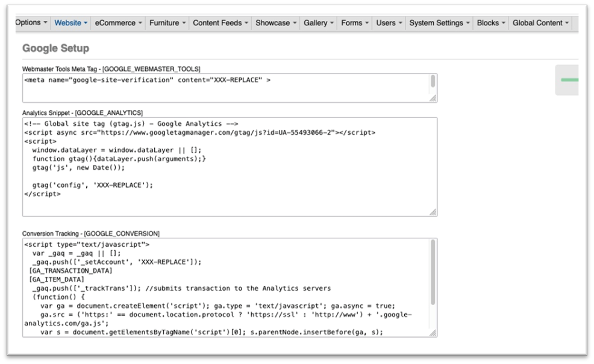Open the Gallery menu
594x364 pixels.
click(317, 22)
